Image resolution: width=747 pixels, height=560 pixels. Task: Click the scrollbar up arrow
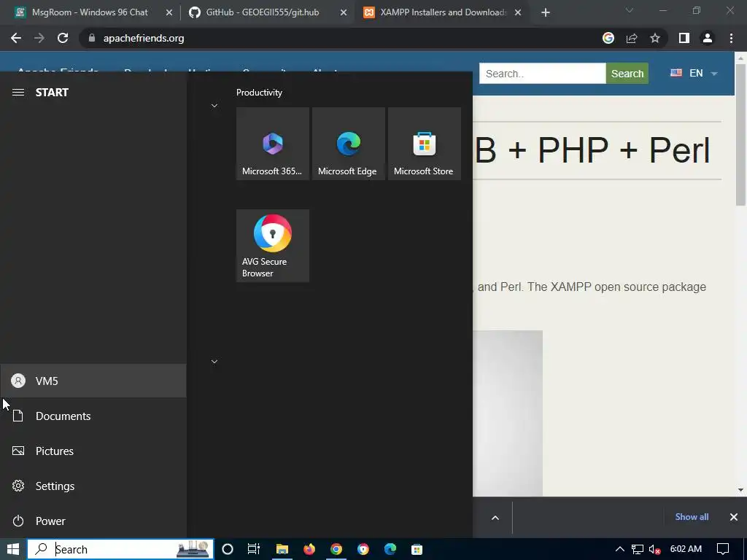740,58
